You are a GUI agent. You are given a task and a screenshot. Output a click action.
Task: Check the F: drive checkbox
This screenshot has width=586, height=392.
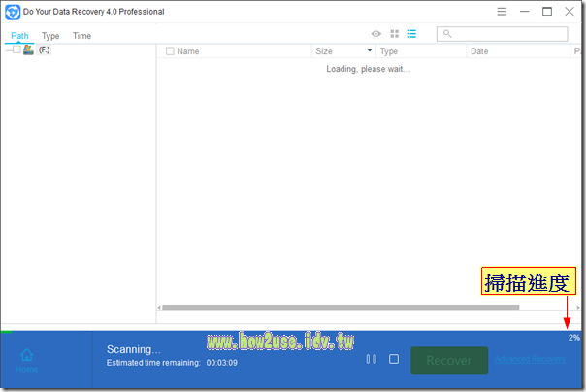16,49
